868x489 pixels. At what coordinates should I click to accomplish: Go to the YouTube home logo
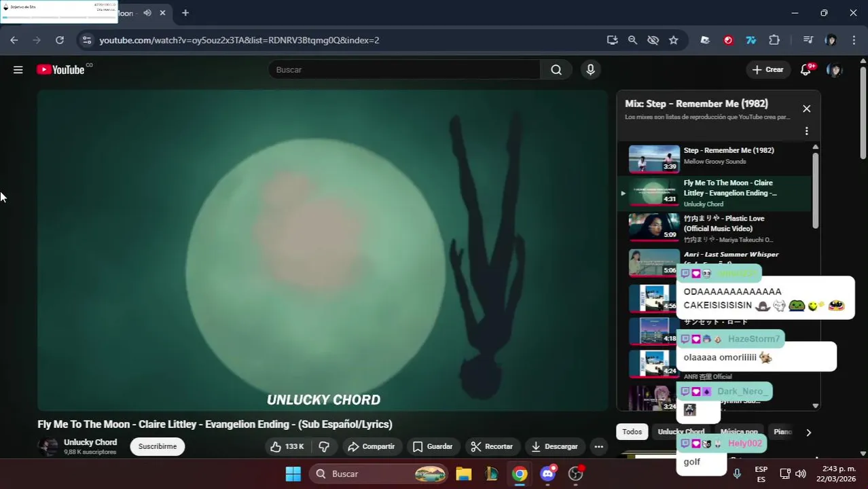point(61,69)
